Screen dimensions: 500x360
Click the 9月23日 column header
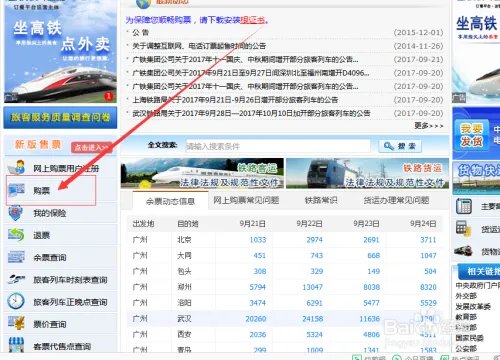366,224
